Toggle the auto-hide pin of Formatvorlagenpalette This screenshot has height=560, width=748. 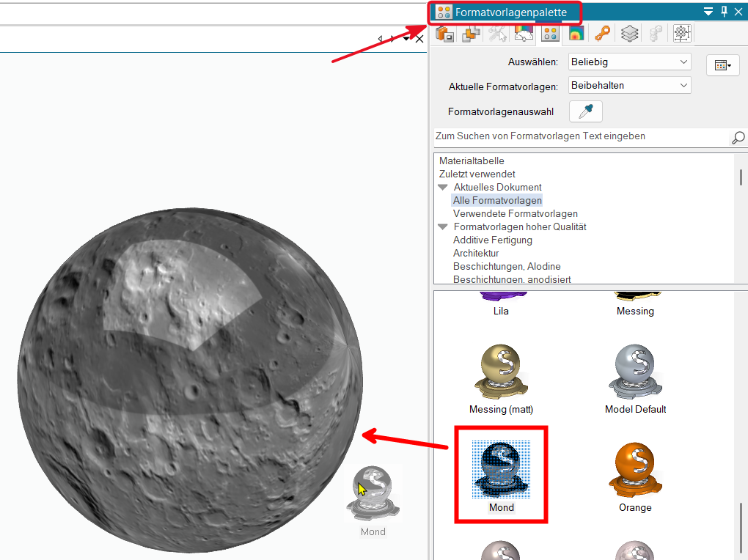click(724, 12)
